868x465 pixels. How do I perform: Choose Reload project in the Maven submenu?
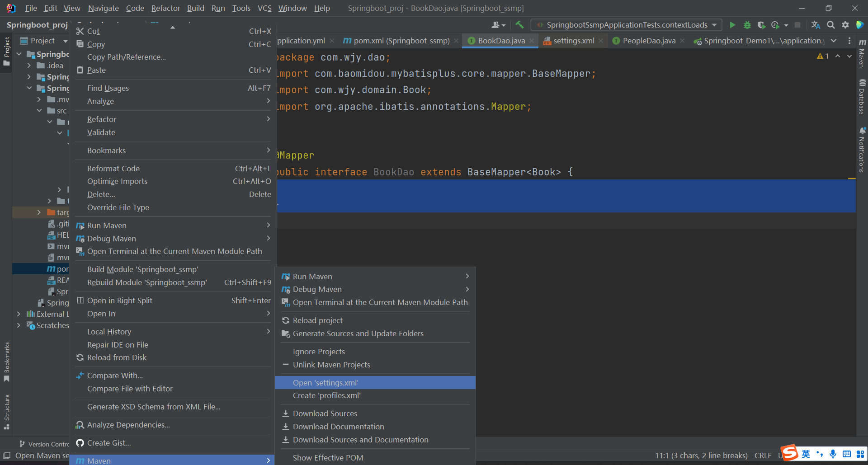pos(317,320)
